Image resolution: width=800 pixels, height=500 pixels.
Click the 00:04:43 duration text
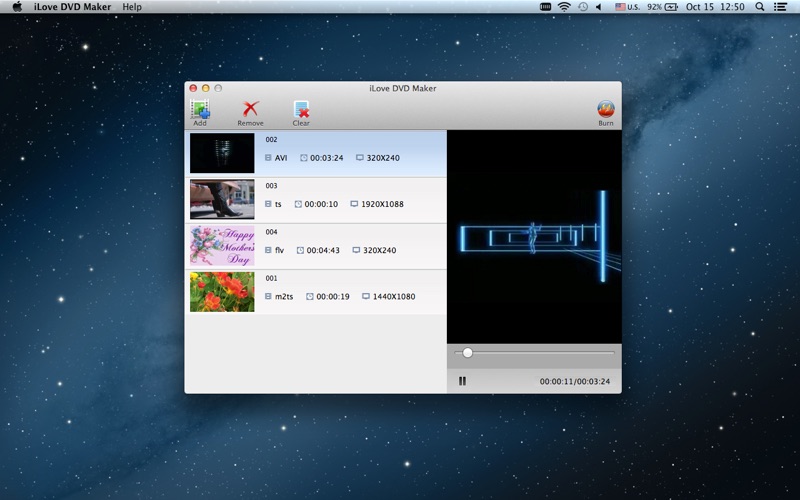tap(323, 251)
